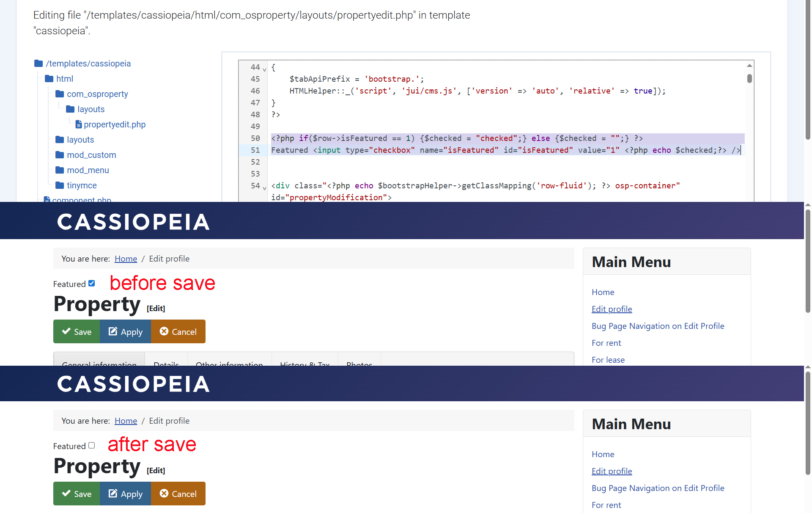Viewport: 812px width, 513px height.
Task: Click the /templates/cassiopeia root folder icon
Action: tap(38, 63)
